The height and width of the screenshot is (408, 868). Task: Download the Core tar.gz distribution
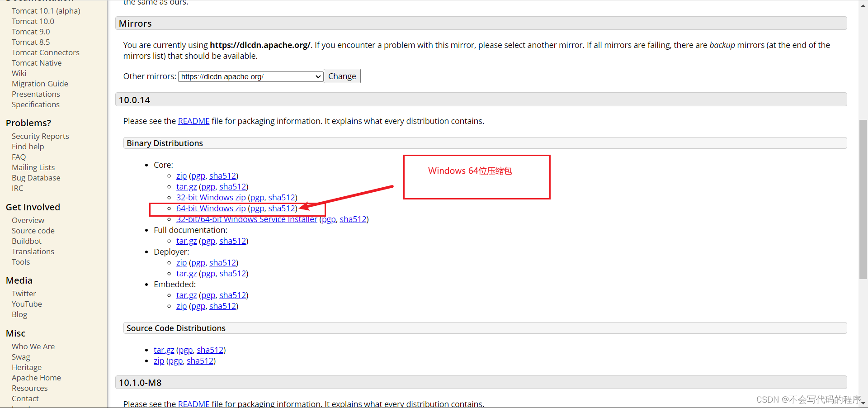(x=186, y=186)
